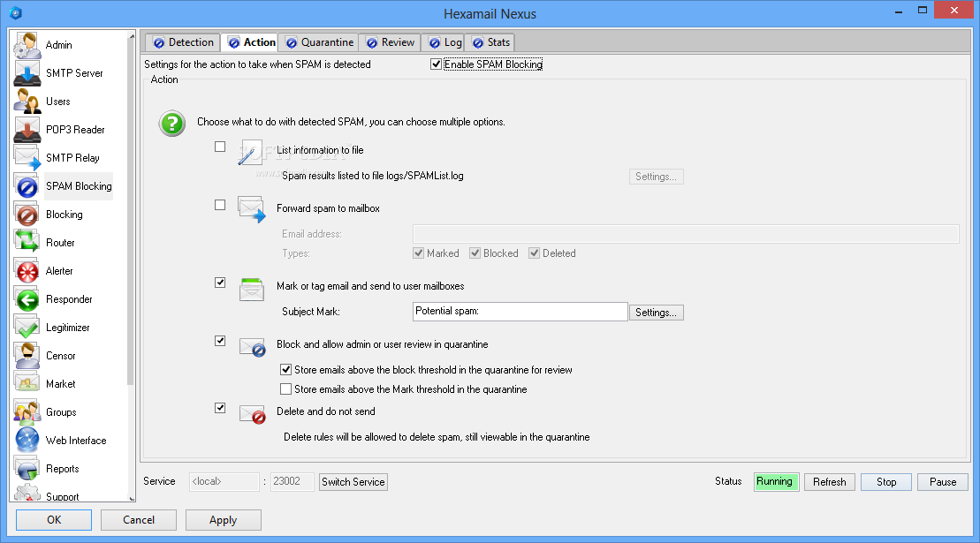Open the Legitimizer icon
Image resolution: width=980 pixels, height=543 pixels.
point(27,328)
